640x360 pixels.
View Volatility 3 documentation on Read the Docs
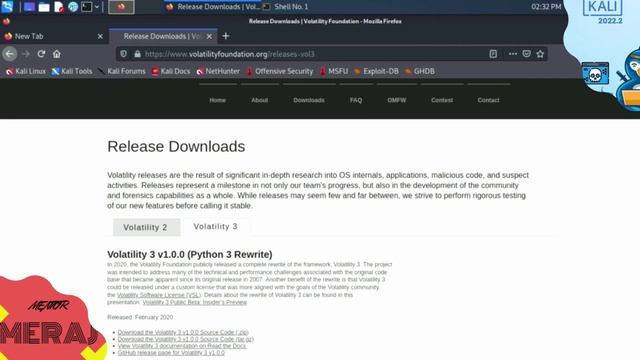coord(182,346)
